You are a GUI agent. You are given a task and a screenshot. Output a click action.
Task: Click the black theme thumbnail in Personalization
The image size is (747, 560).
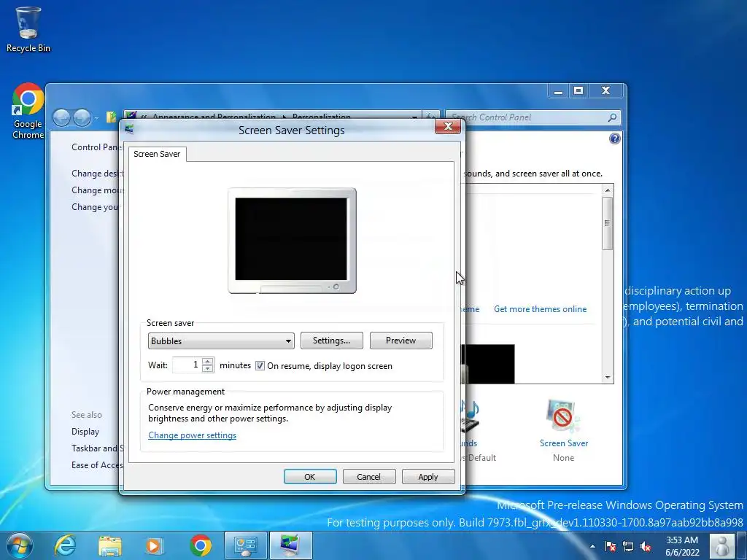489,364
